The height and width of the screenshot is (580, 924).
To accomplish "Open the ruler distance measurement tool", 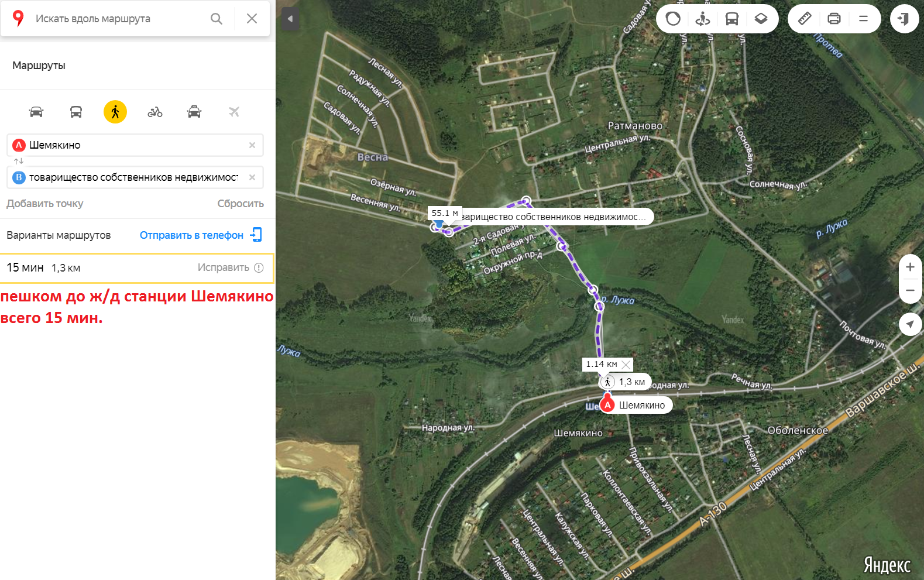I will 805,19.
